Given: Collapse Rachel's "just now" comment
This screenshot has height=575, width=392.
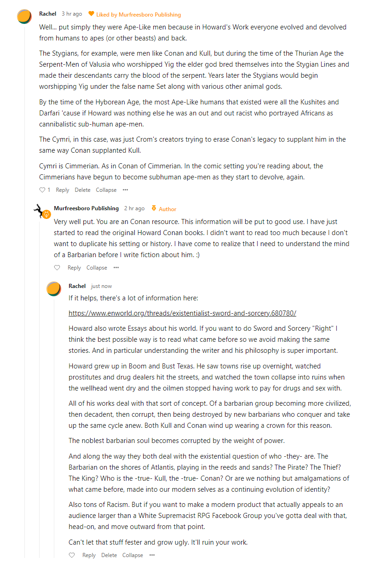Looking at the screenshot, I should (x=133, y=555).
